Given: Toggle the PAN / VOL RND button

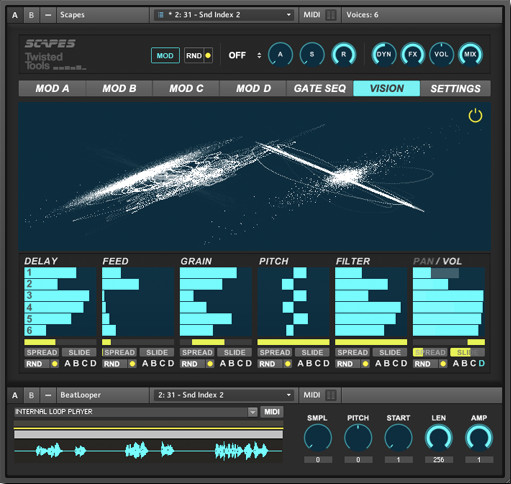Looking at the screenshot, I should tap(430, 364).
